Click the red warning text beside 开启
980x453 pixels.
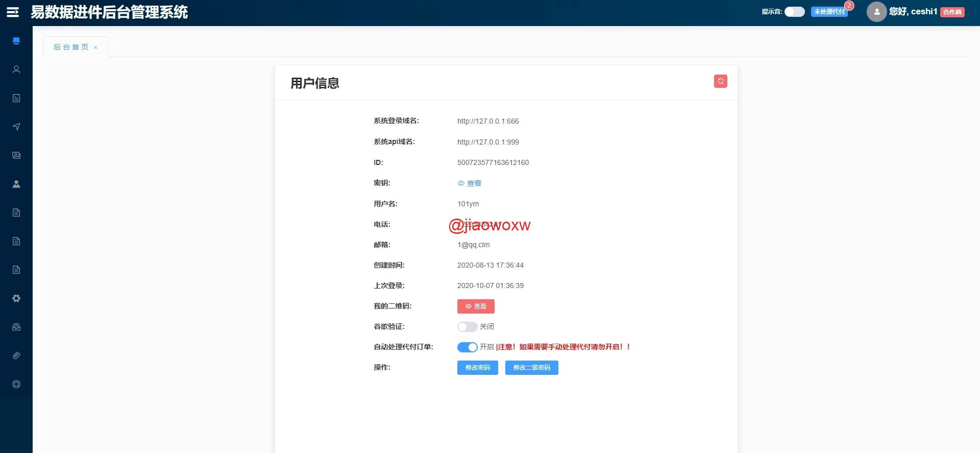coord(563,347)
